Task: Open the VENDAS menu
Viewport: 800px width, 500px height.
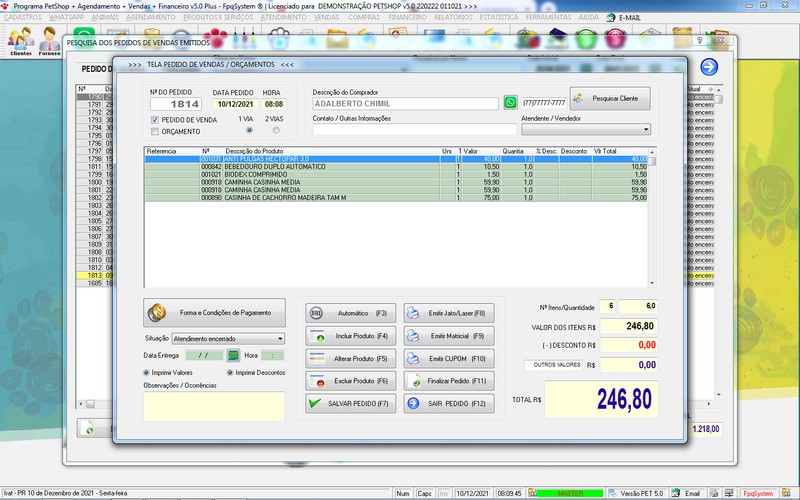Action: pos(327,17)
